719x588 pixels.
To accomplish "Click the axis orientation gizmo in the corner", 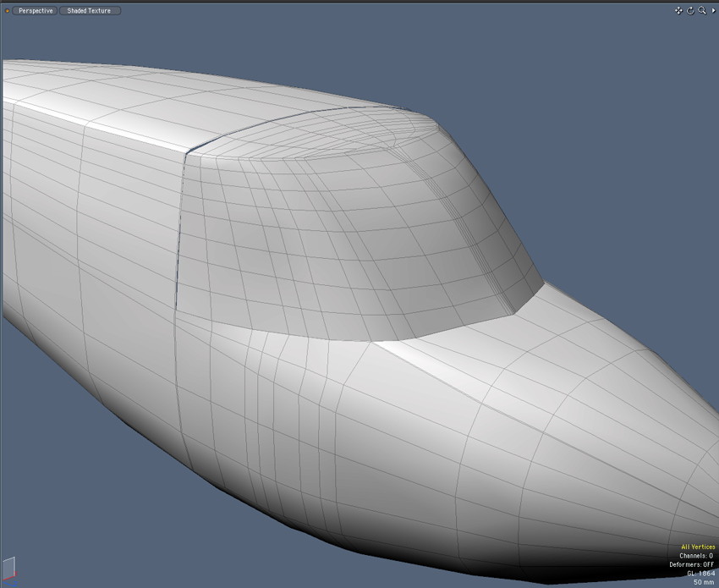I will tap(8, 568).
